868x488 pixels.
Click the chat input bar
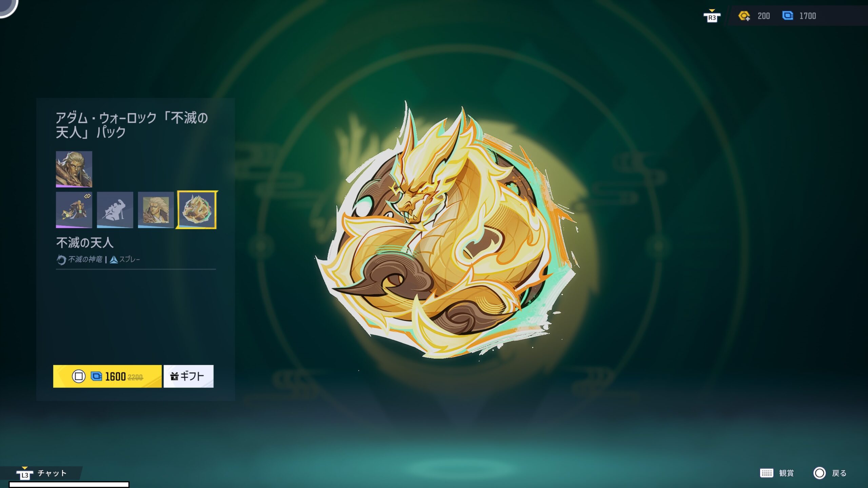[x=69, y=485]
